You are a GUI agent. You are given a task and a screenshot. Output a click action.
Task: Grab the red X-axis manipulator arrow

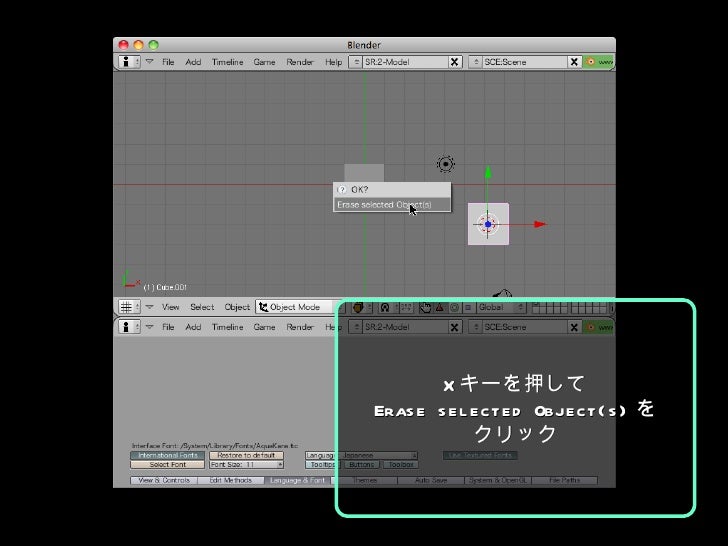[540, 224]
